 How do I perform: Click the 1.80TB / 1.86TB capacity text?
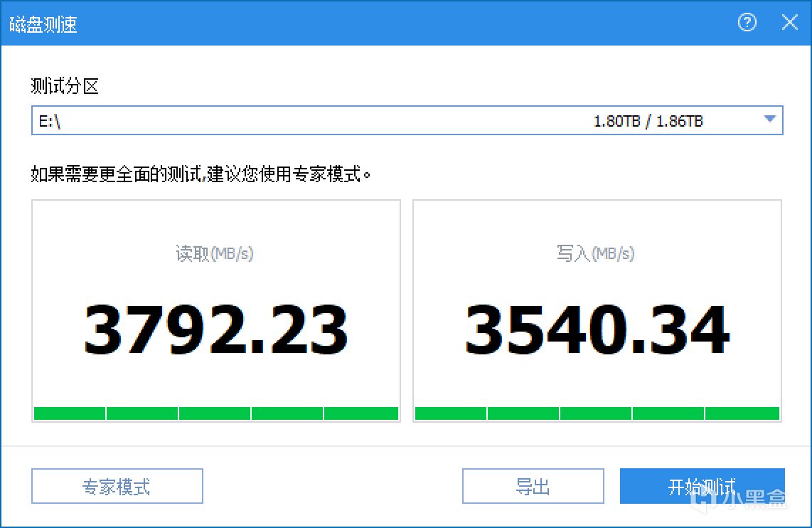648,121
